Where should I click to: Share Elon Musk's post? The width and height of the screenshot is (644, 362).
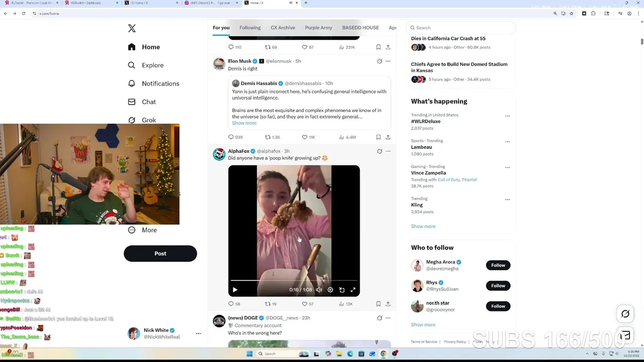388,137
